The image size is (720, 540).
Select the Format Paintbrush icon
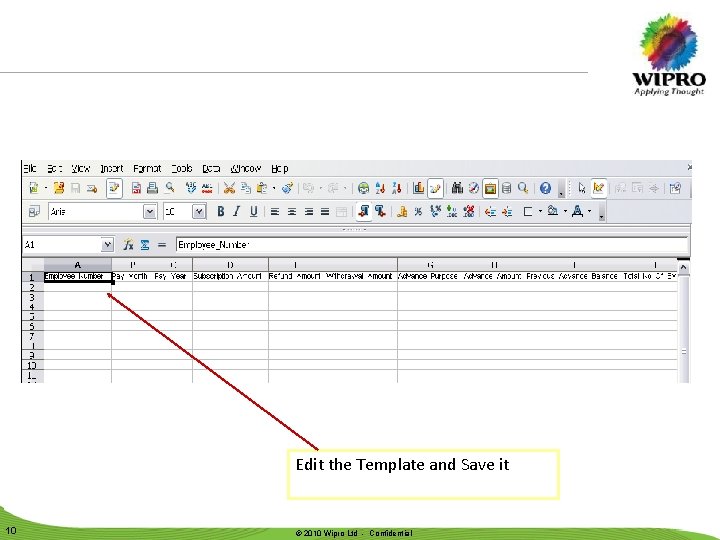tap(288, 188)
